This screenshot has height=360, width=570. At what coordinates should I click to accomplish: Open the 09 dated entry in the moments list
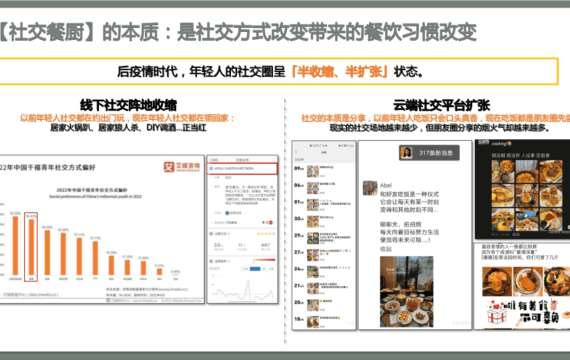point(324,171)
